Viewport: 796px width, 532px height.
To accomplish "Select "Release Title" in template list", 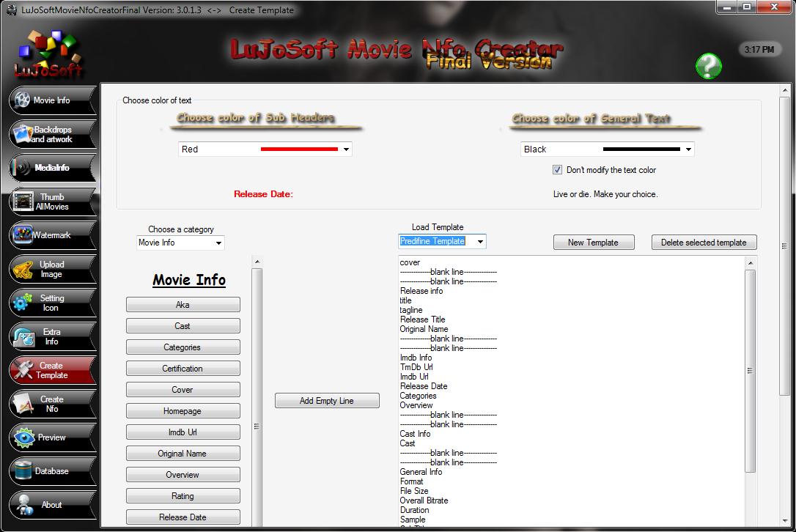I will point(422,319).
